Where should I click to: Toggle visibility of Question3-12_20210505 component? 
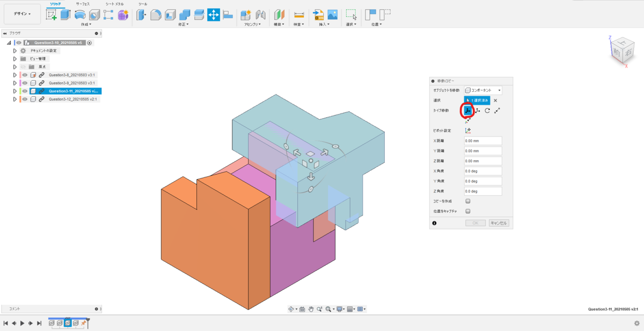(x=25, y=99)
